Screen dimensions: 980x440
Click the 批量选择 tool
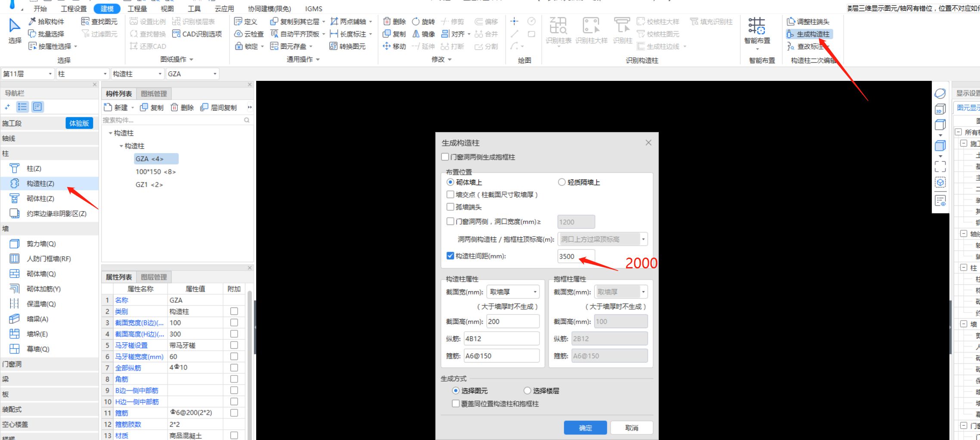[46, 34]
